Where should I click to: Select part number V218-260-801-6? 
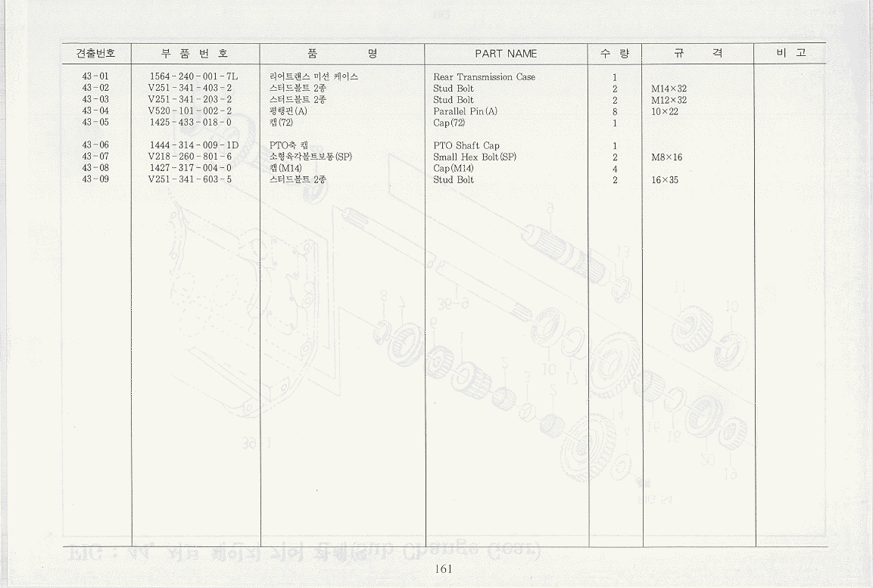point(190,157)
